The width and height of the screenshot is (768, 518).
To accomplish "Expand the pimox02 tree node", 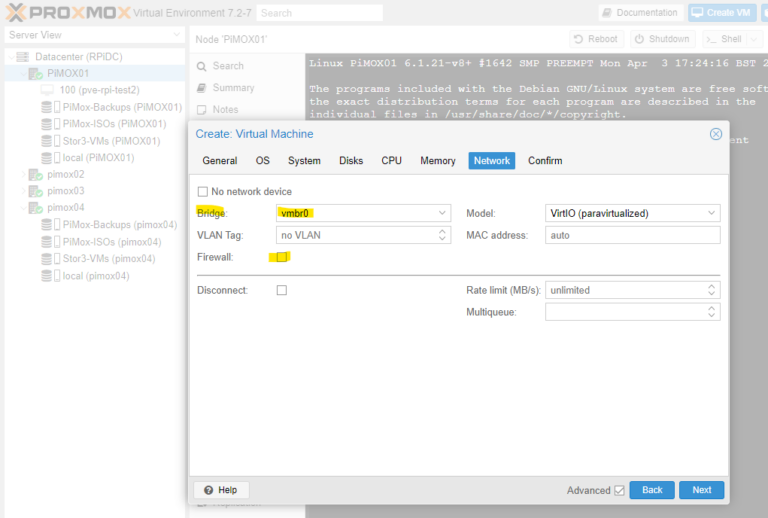I will click(23, 174).
